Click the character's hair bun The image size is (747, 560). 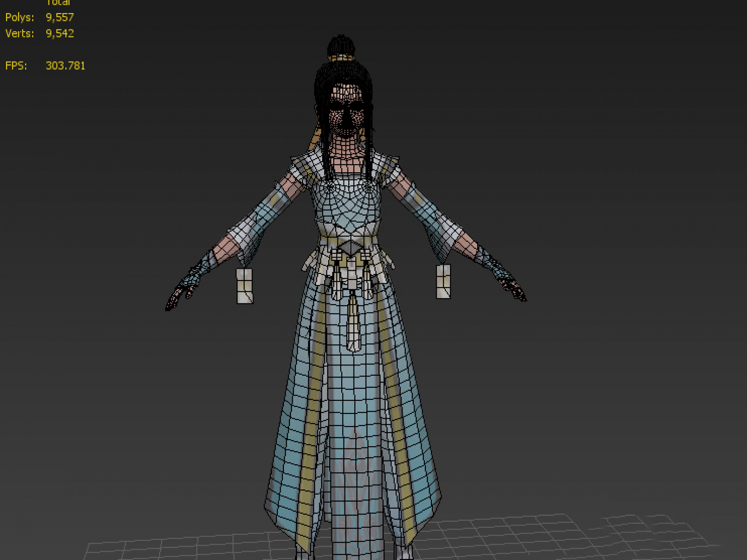click(x=341, y=47)
